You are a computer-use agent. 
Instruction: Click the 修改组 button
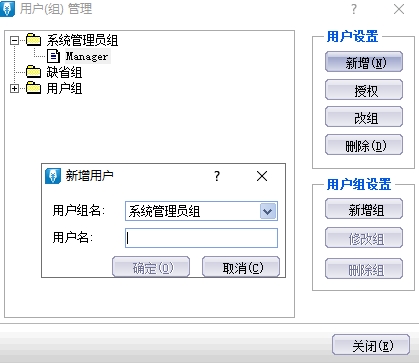(364, 238)
